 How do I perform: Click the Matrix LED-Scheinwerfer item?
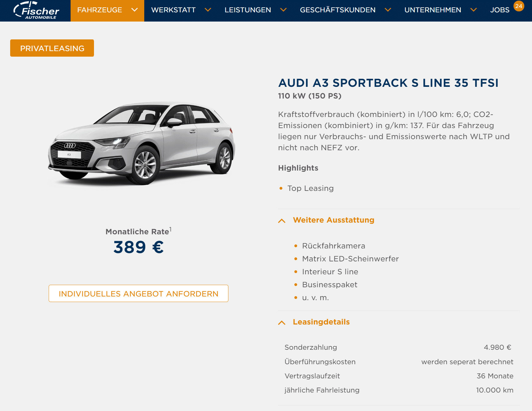tap(350, 259)
